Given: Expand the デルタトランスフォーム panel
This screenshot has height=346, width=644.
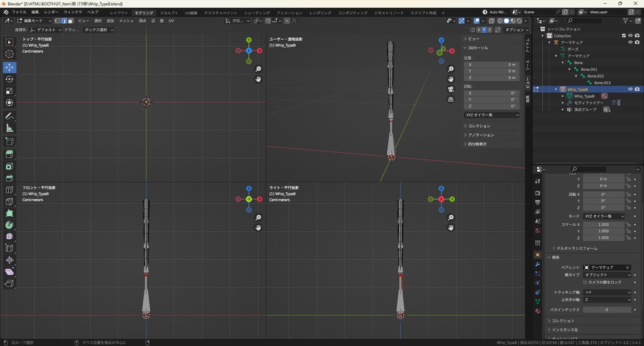Looking at the screenshot, I should [x=577, y=248].
